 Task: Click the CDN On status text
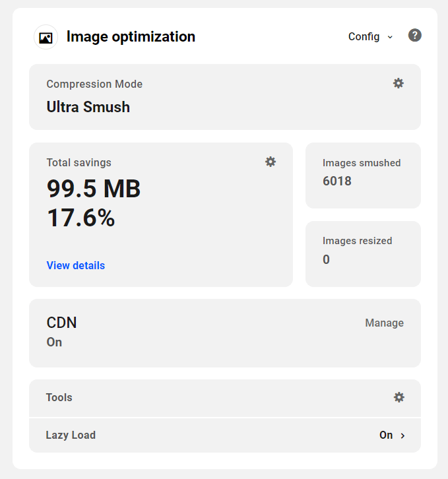point(54,342)
